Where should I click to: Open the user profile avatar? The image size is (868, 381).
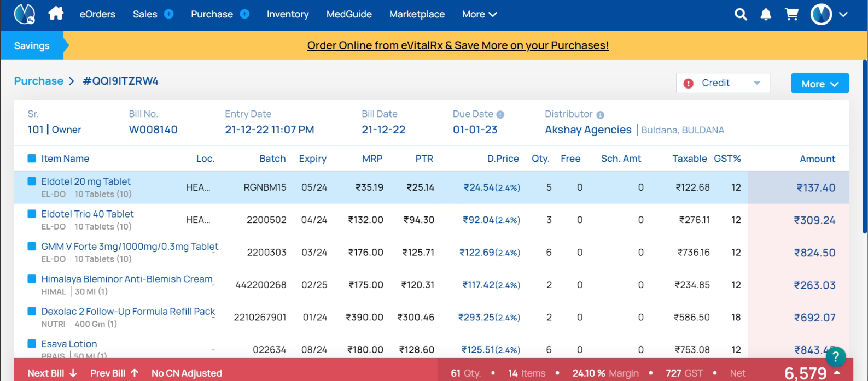click(821, 14)
